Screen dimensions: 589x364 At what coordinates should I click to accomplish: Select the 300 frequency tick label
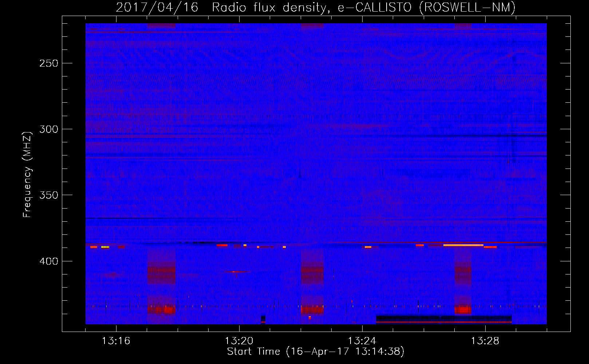pyautogui.click(x=49, y=129)
